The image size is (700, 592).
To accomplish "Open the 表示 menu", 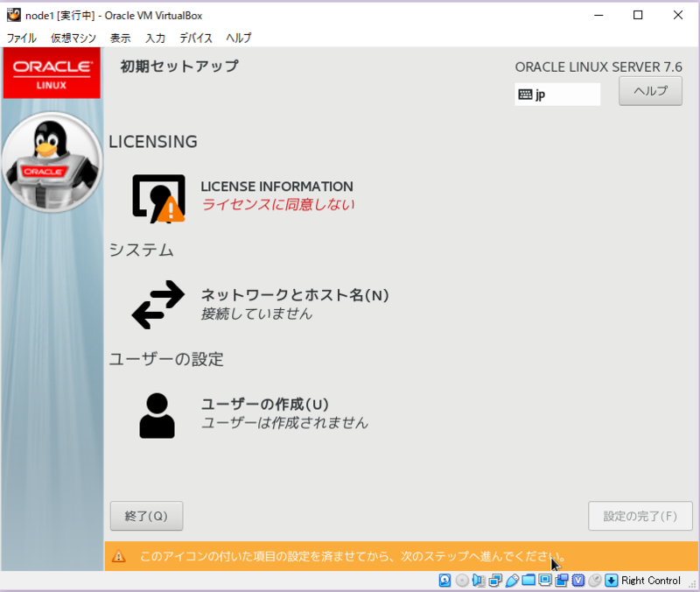I will tap(121, 38).
